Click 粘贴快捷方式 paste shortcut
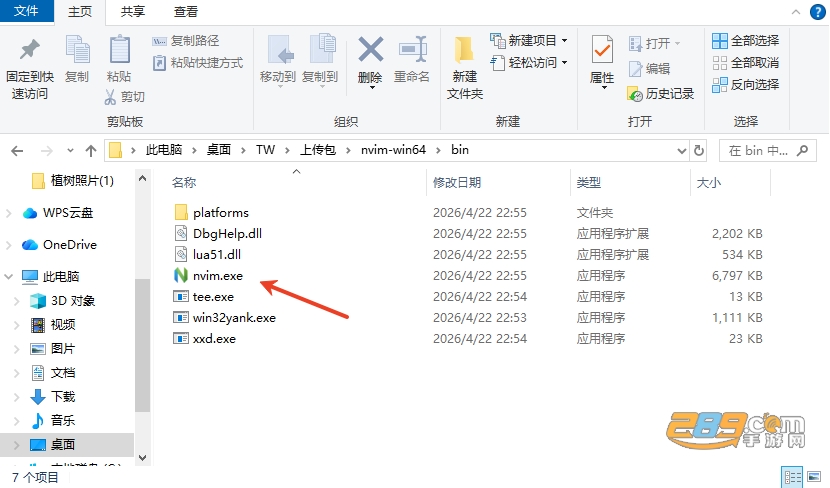 point(198,62)
